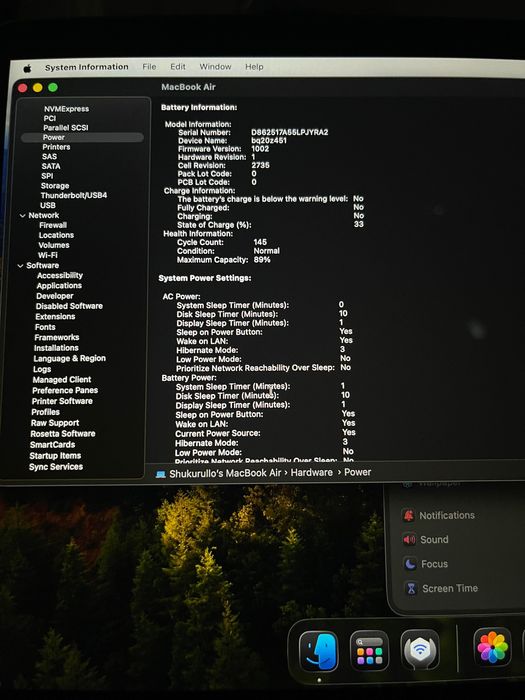525x700 pixels.
Task: Click Hardware in the path bar
Action: 312,472
